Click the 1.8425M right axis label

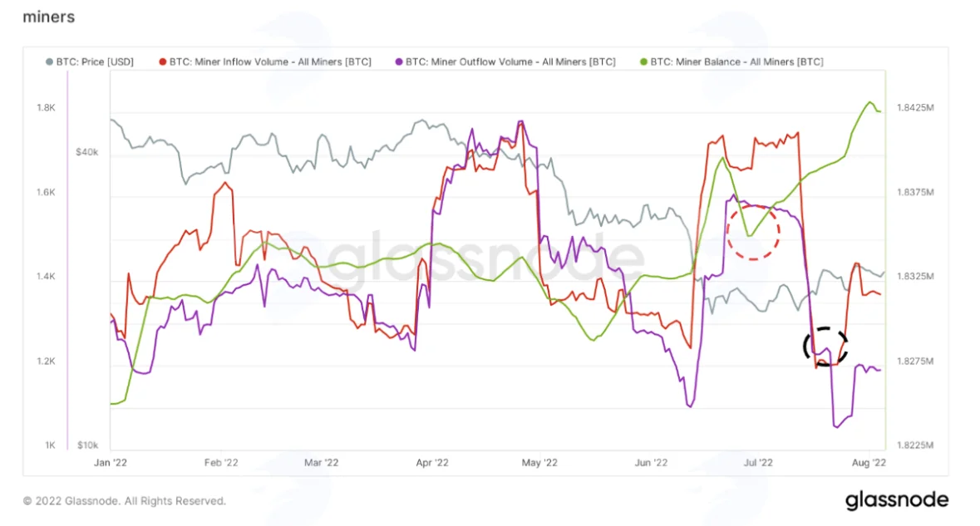click(916, 107)
